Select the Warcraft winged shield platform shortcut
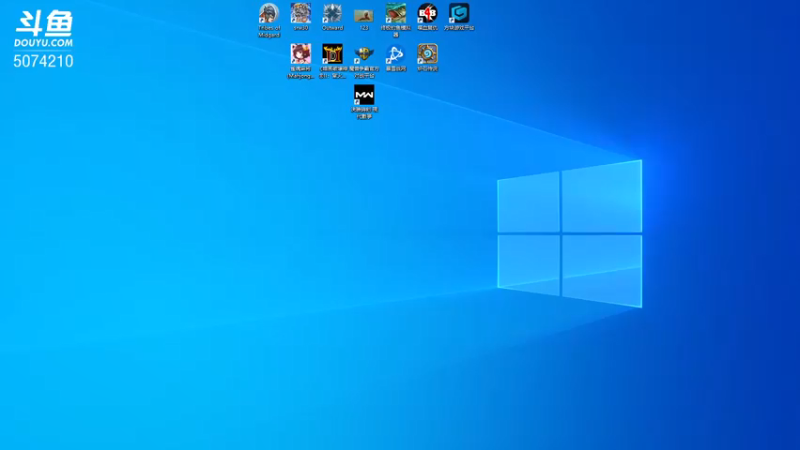 pyautogui.click(x=364, y=61)
